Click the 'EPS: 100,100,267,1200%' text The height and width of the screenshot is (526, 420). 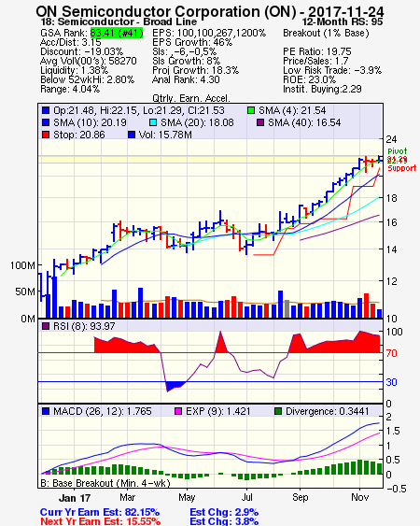(209, 33)
